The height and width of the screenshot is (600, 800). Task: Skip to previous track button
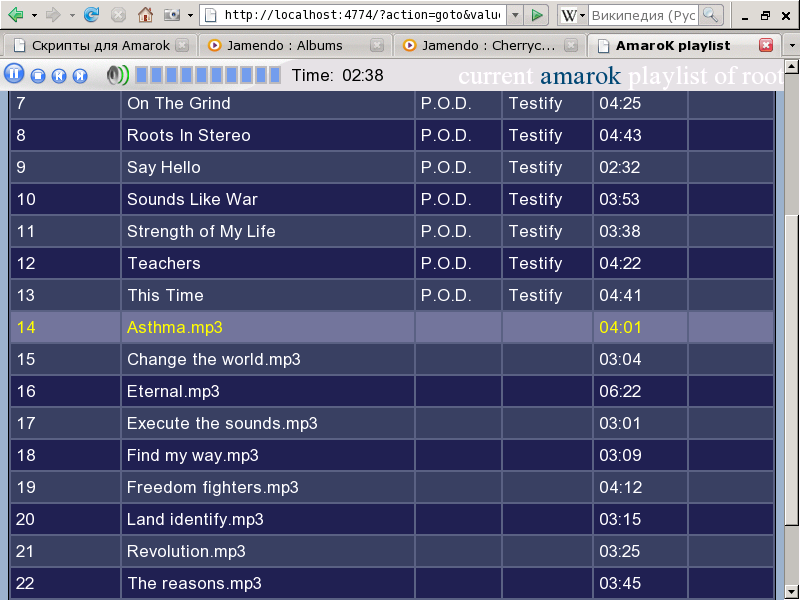coord(59,76)
